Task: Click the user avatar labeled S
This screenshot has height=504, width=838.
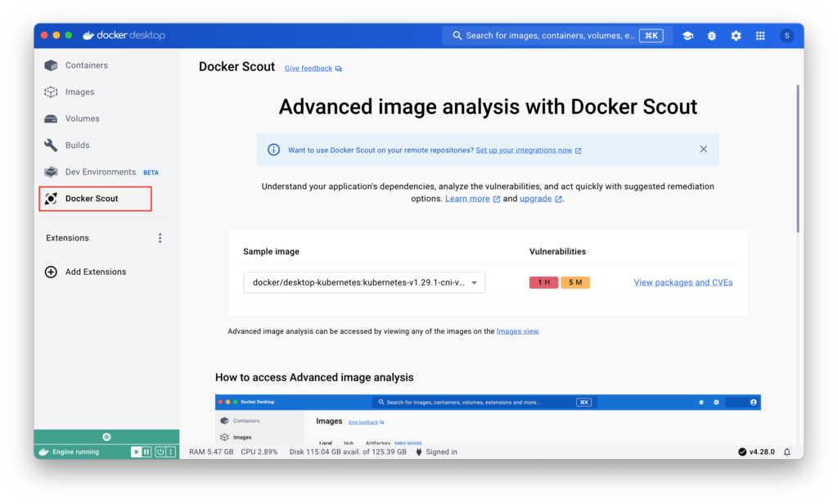Action: 786,36
